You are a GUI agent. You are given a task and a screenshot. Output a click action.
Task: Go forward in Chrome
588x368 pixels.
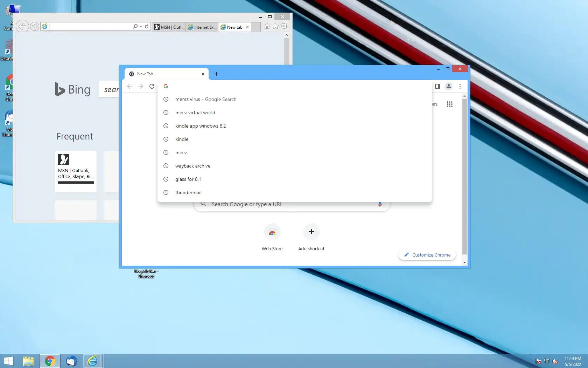pyautogui.click(x=141, y=86)
